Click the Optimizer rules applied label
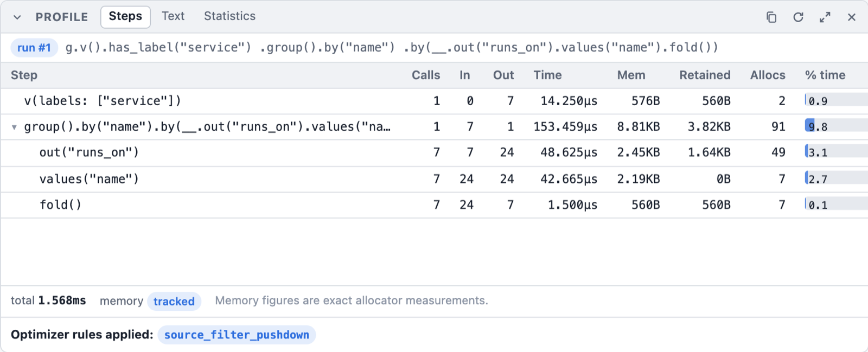 pos(82,335)
